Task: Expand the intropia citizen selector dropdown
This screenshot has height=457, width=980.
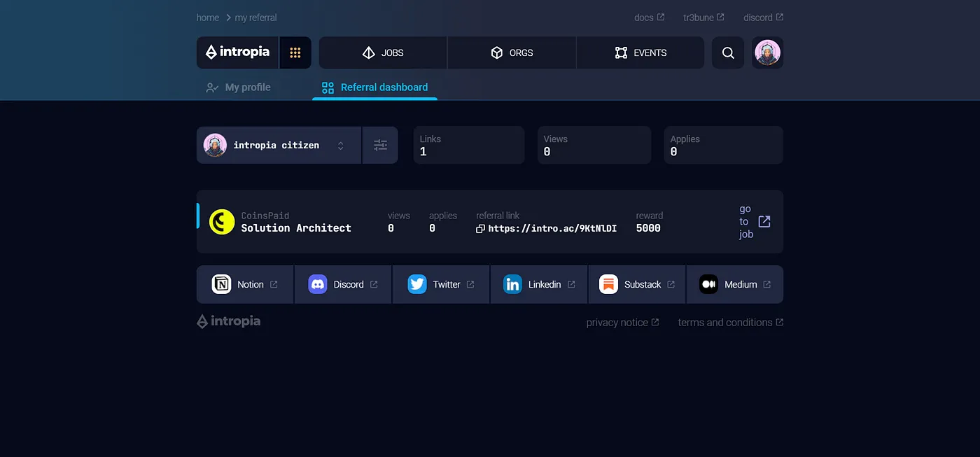Action: (279, 145)
